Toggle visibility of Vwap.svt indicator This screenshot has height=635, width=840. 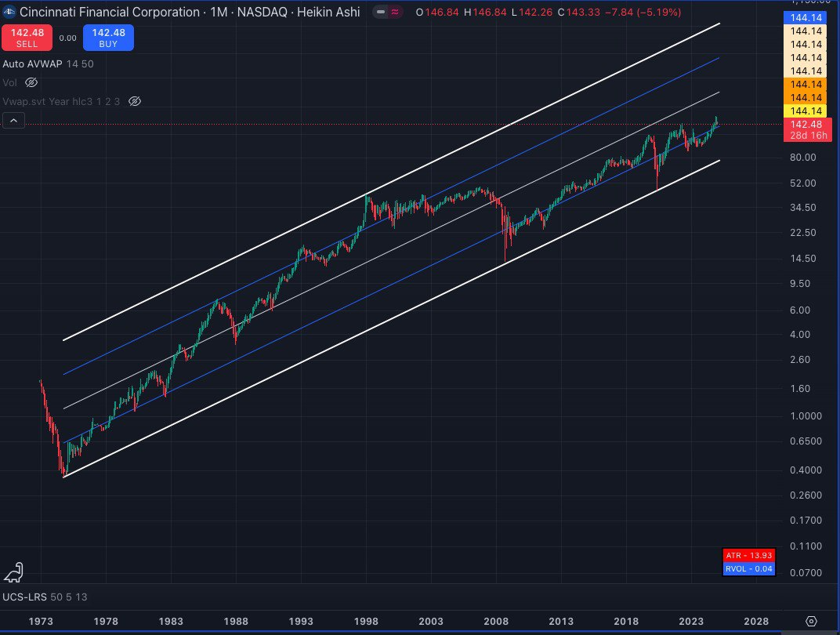[135, 101]
